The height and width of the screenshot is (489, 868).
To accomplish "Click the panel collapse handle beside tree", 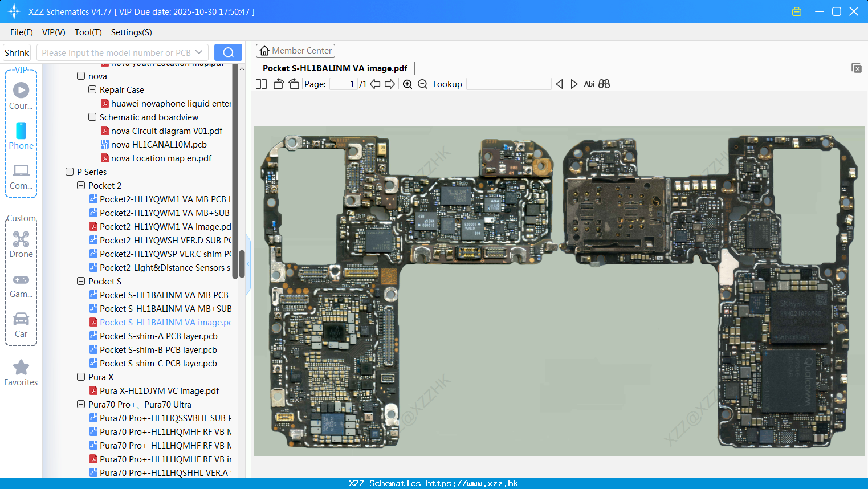I will point(248,264).
